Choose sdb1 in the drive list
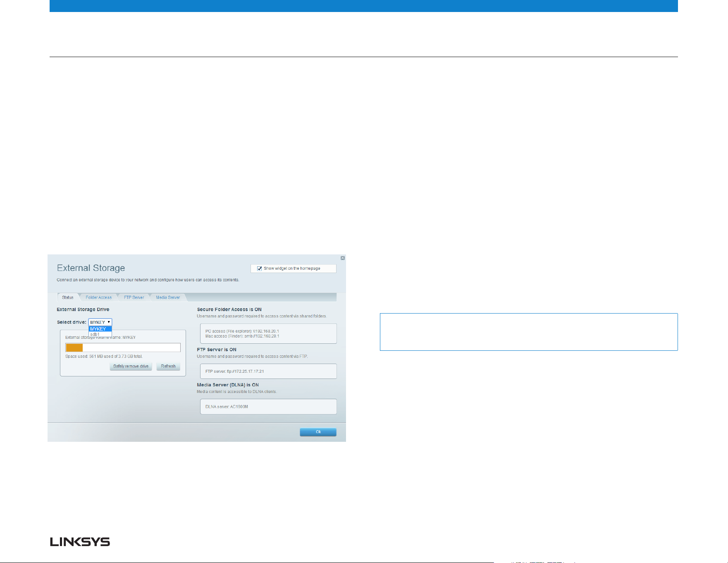Screen dimensions: 728x563 click(x=100, y=334)
